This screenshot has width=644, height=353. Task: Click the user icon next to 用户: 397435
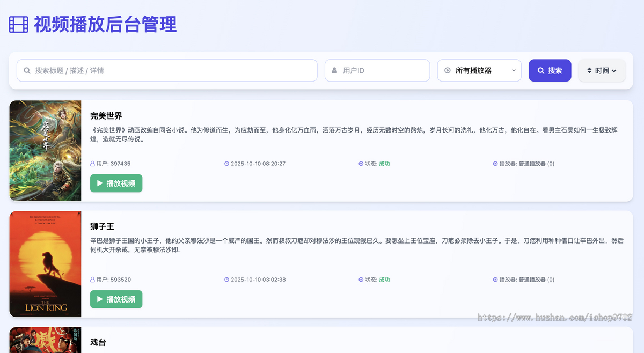(92, 164)
